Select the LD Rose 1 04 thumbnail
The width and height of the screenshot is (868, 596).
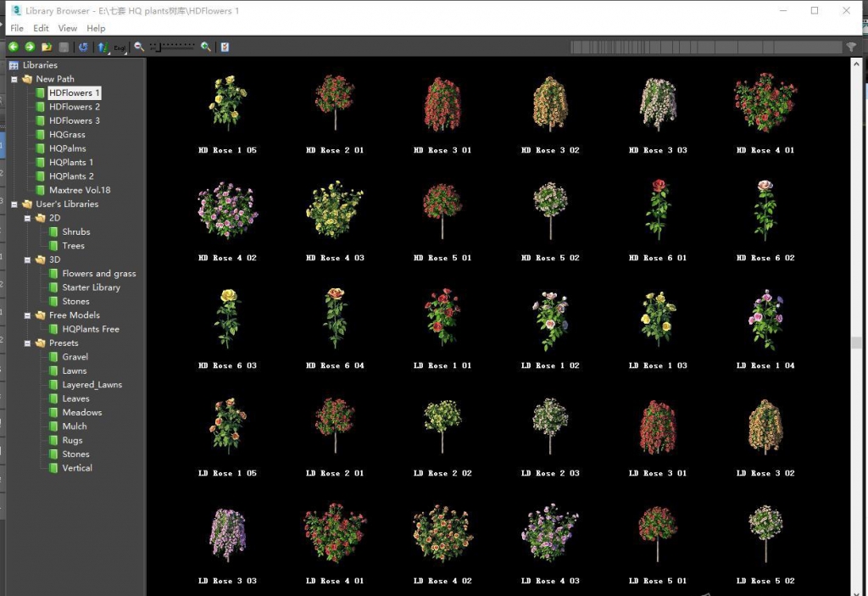[765, 320]
